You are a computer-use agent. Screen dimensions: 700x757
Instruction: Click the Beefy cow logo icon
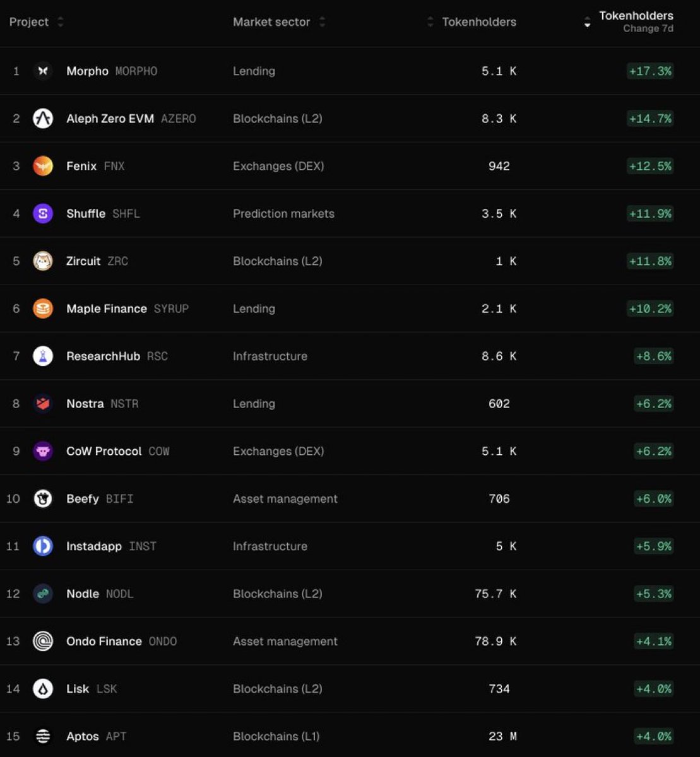[x=43, y=499]
